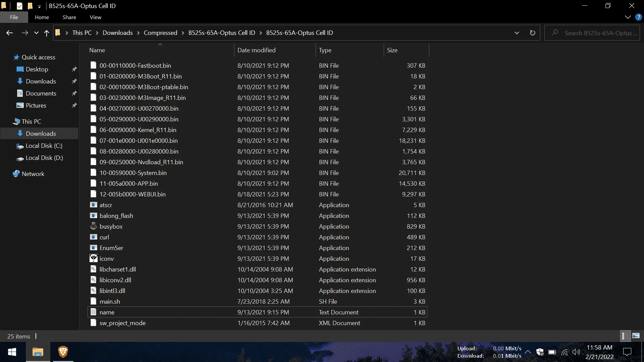Image resolution: width=644 pixels, height=362 pixels.
Task: Click Downloads in breadcrumb path
Action: [x=118, y=33]
